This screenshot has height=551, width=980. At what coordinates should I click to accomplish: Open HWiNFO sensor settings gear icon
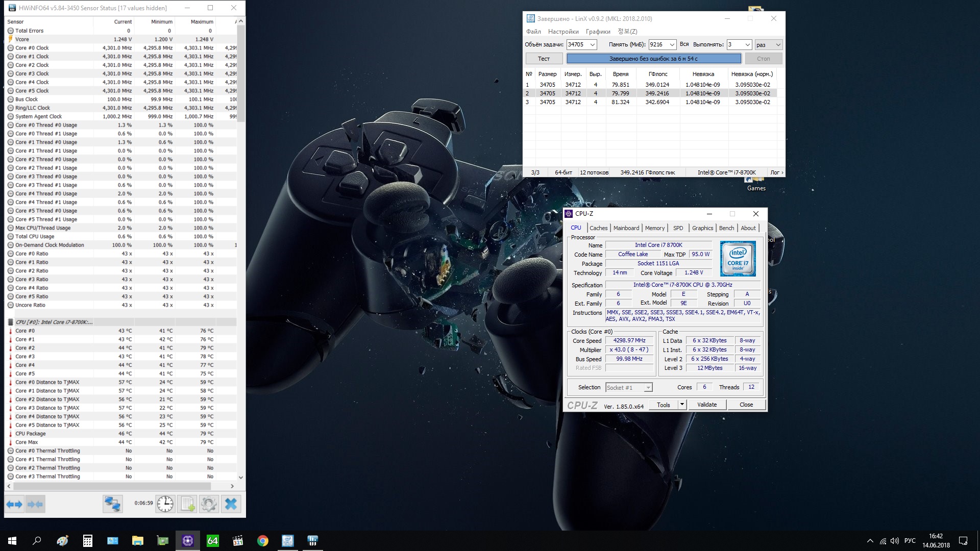click(x=209, y=504)
